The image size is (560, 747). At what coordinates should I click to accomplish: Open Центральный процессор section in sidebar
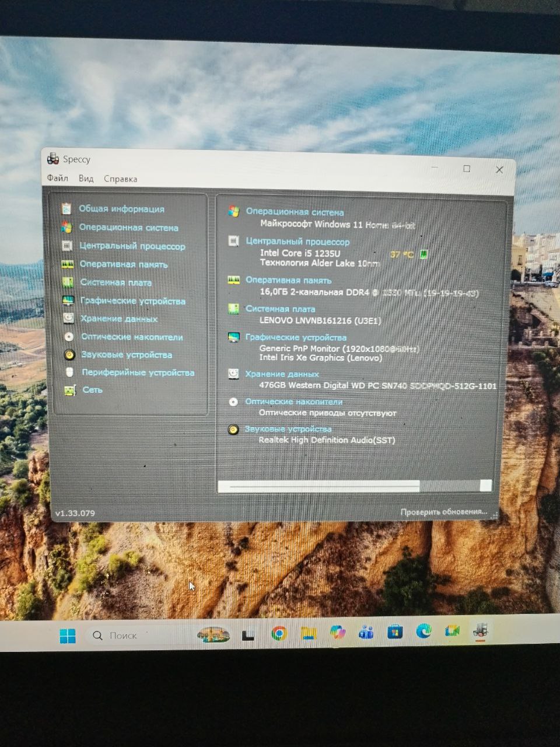coord(132,246)
